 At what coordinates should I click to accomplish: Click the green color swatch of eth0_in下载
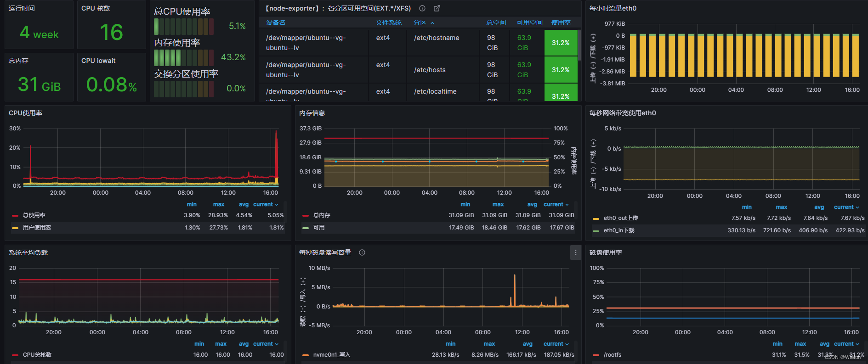[596, 230]
